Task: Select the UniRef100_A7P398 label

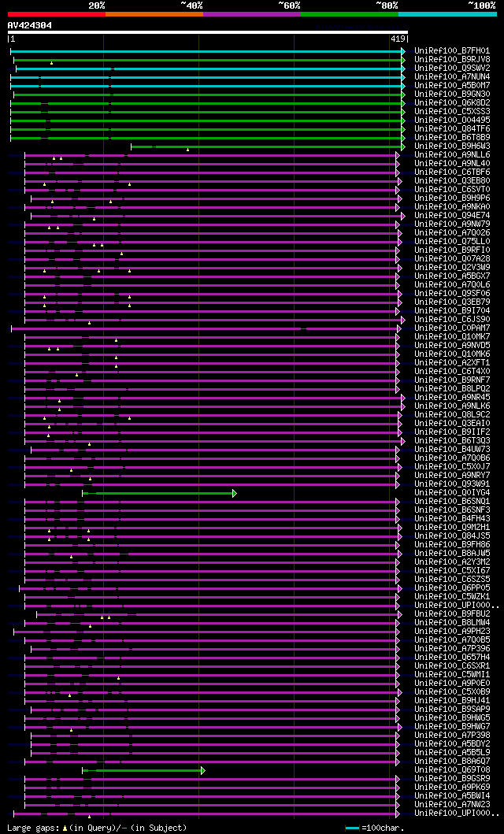Action: pyautogui.click(x=453, y=735)
